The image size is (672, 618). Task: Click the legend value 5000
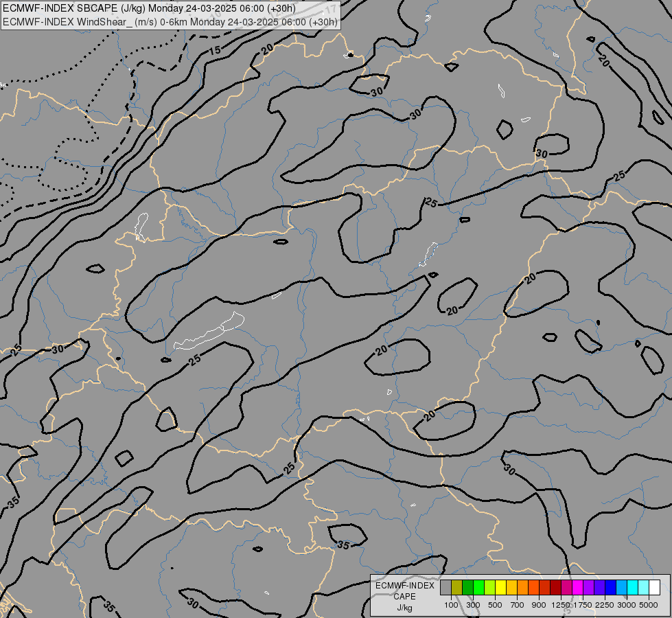click(x=649, y=605)
